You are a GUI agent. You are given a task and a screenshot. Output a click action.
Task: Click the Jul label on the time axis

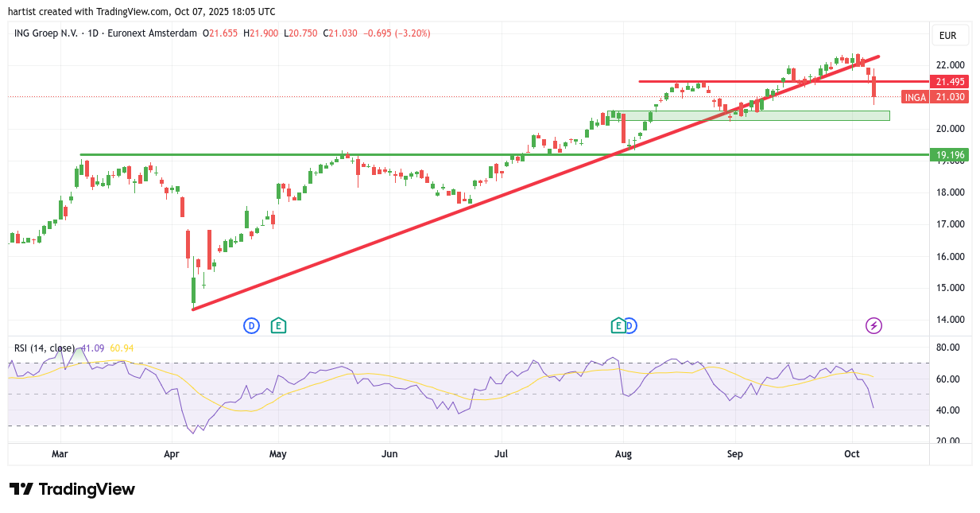[502, 455]
